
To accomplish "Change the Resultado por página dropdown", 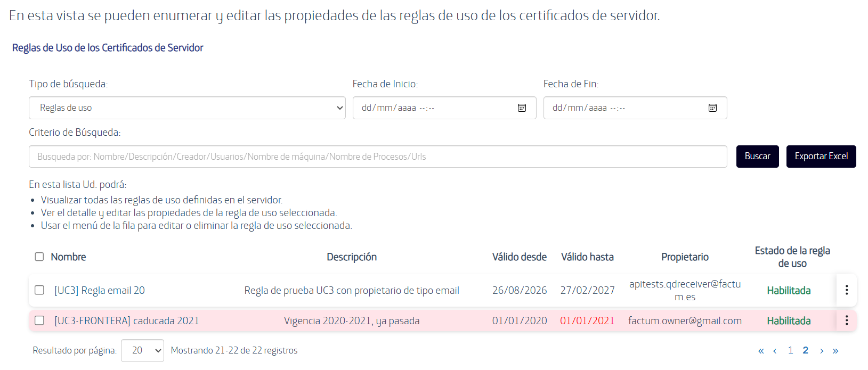I will point(142,350).
